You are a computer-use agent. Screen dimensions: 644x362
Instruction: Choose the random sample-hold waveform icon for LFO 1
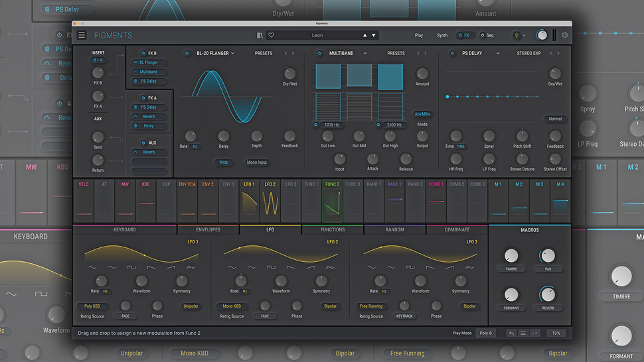191,267
